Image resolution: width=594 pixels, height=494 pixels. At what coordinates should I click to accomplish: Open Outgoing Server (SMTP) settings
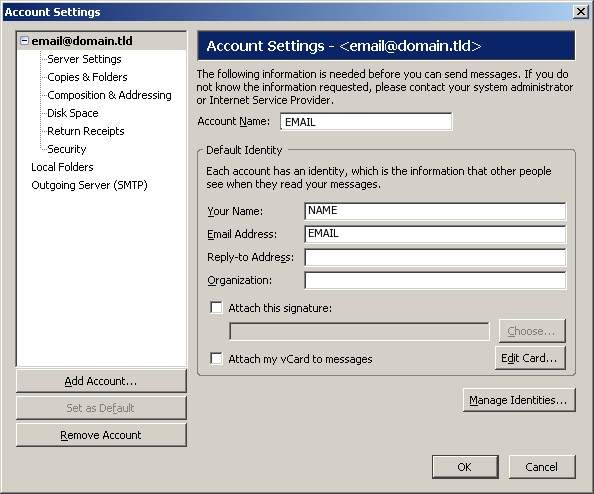click(x=89, y=185)
